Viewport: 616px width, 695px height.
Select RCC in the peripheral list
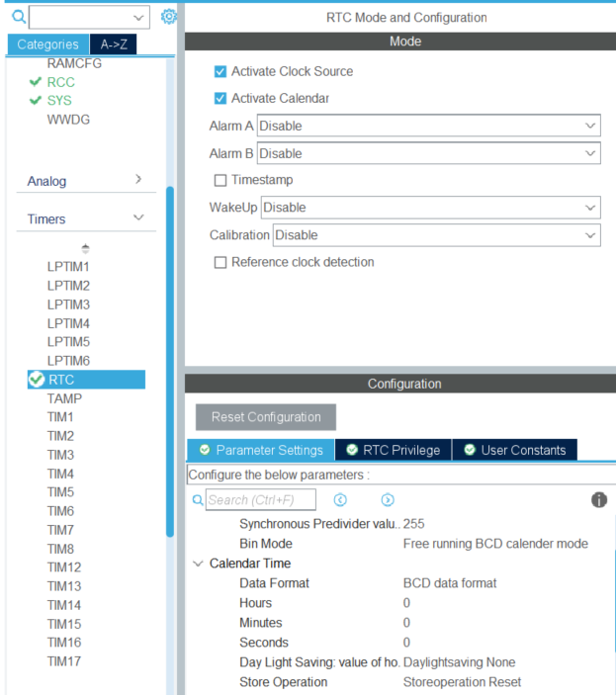[x=60, y=82]
